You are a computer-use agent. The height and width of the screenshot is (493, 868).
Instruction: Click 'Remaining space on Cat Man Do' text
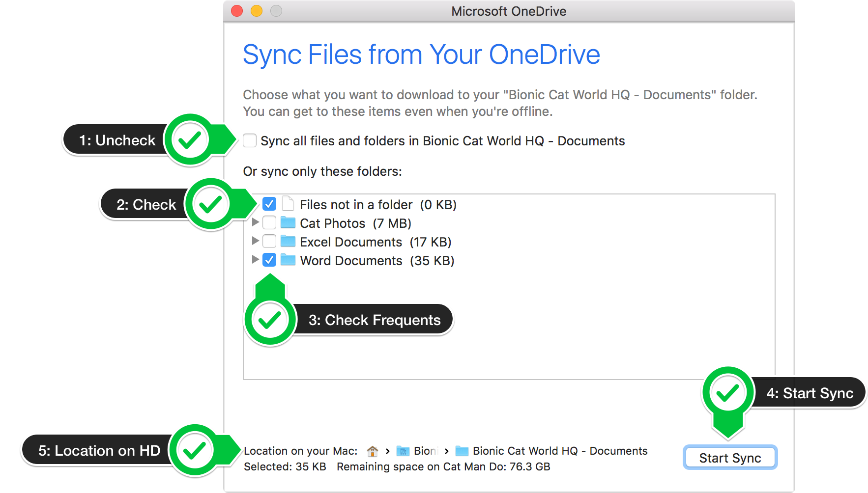443,466
